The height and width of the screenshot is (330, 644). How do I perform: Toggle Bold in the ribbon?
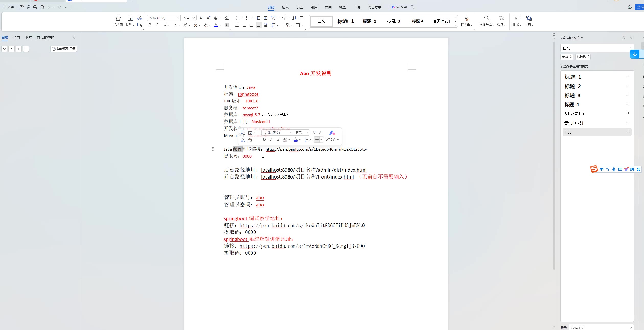click(x=150, y=25)
